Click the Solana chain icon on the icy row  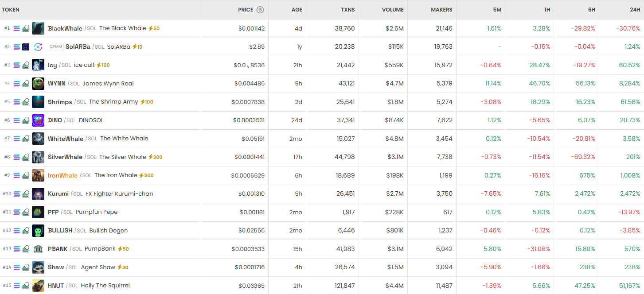(17, 65)
